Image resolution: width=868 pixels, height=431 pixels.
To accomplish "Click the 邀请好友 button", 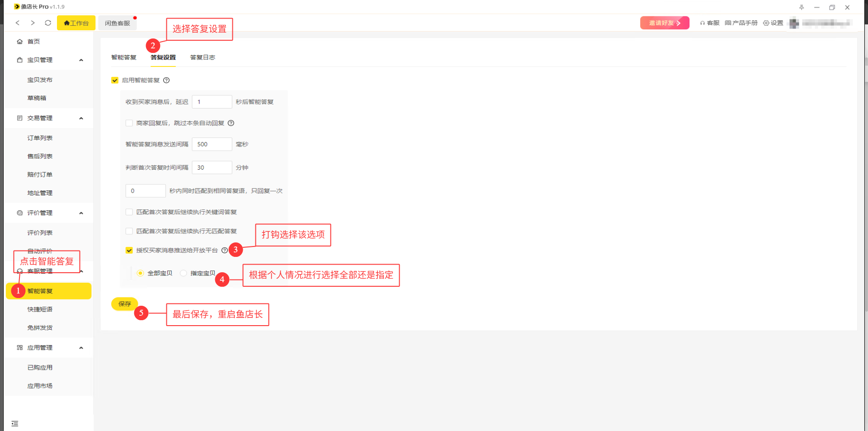I will click(664, 23).
